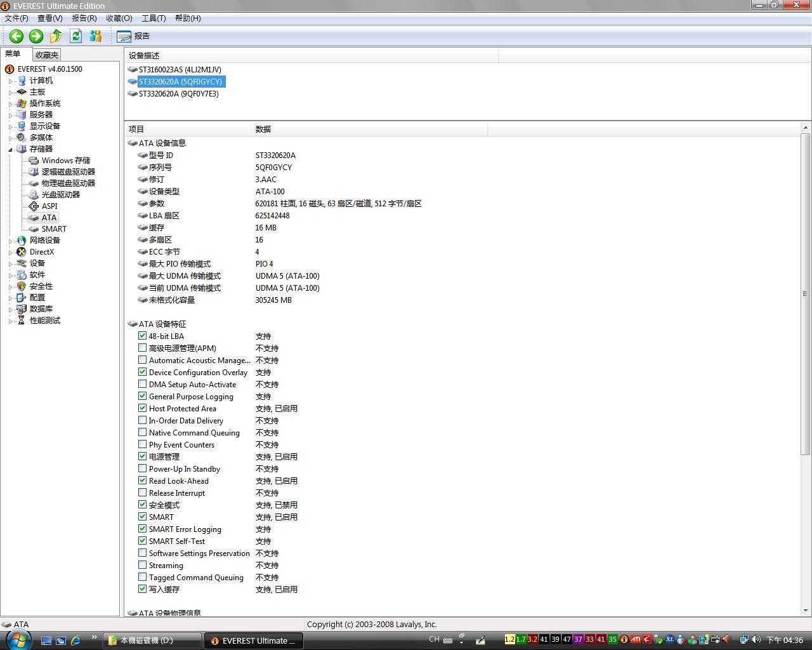Open Windows 存储 in the sidebar tree

pos(65,161)
